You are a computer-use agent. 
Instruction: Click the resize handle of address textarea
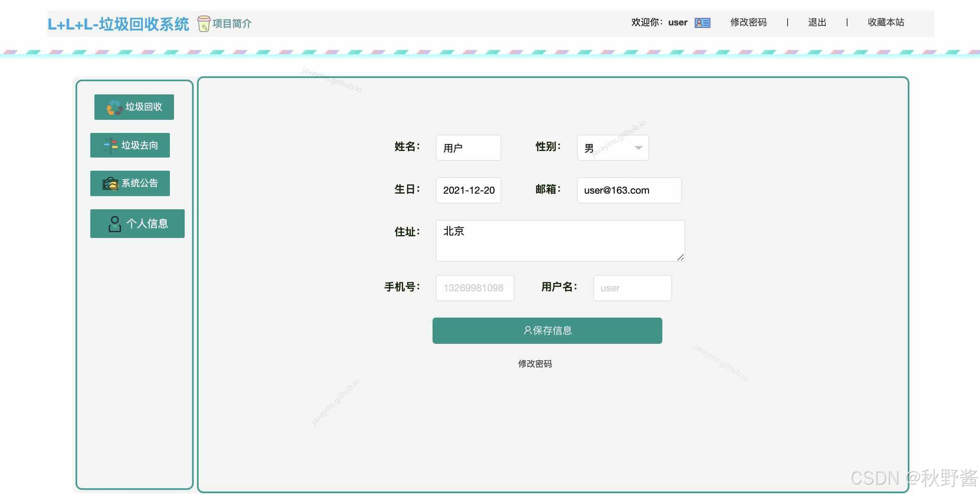coord(680,257)
